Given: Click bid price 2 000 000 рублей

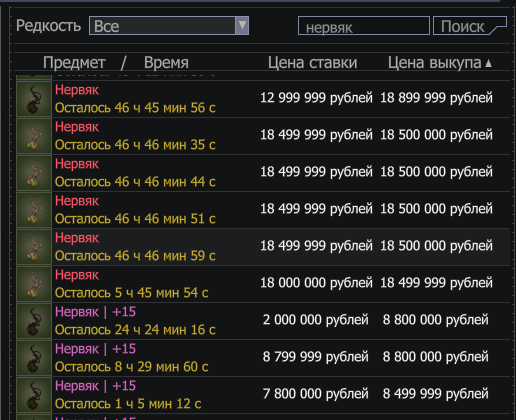Looking at the screenshot, I should pyautogui.click(x=315, y=320).
